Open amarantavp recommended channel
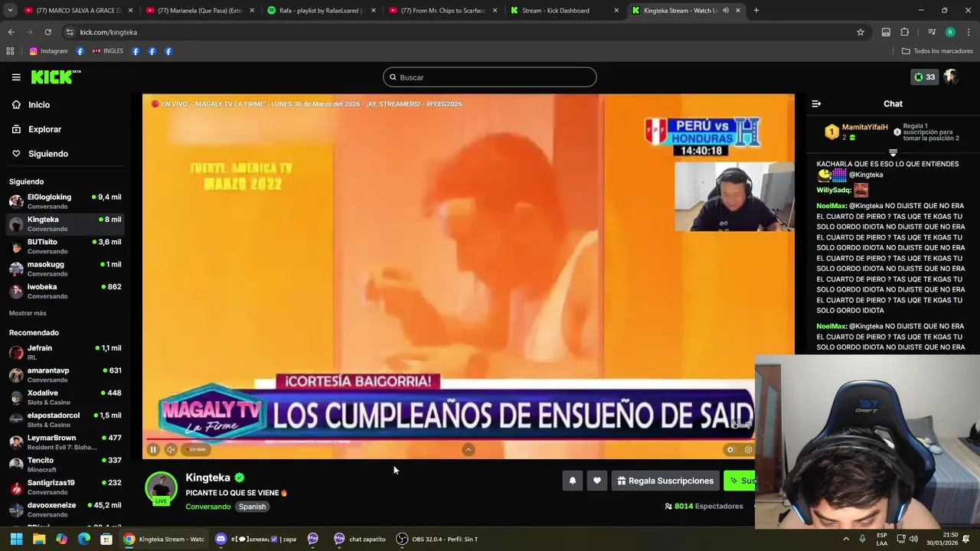The width and height of the screenshot is (980, 551). [x=65, y=375]
